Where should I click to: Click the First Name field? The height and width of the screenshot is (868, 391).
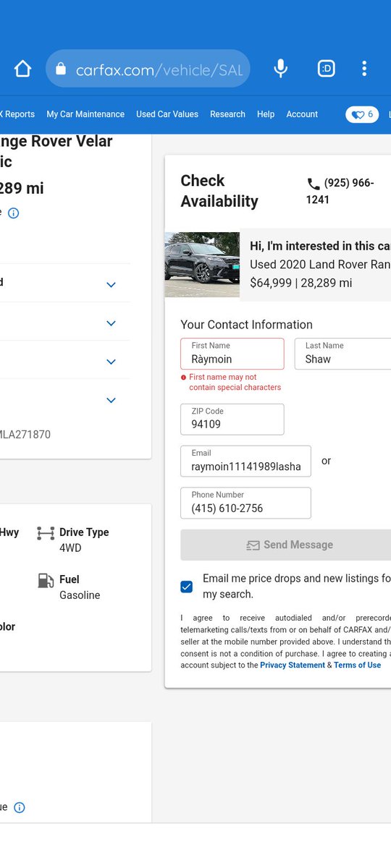tap(232, 354)
